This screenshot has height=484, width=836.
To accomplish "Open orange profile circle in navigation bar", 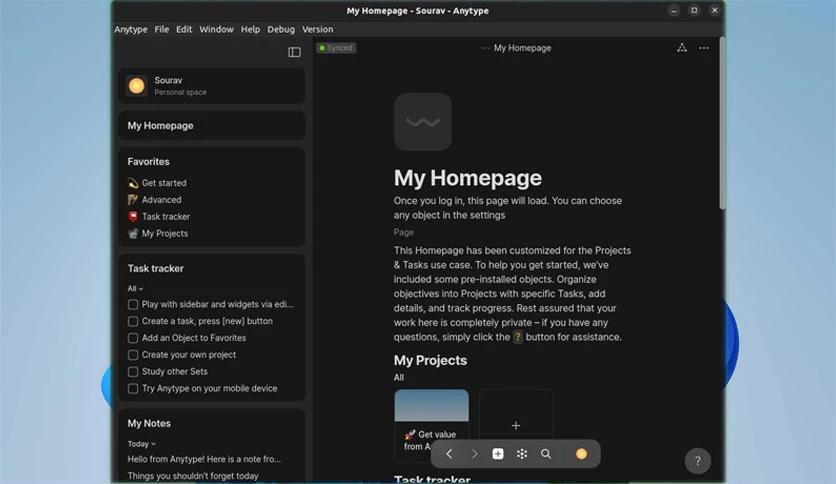I will tap(581, 454).
